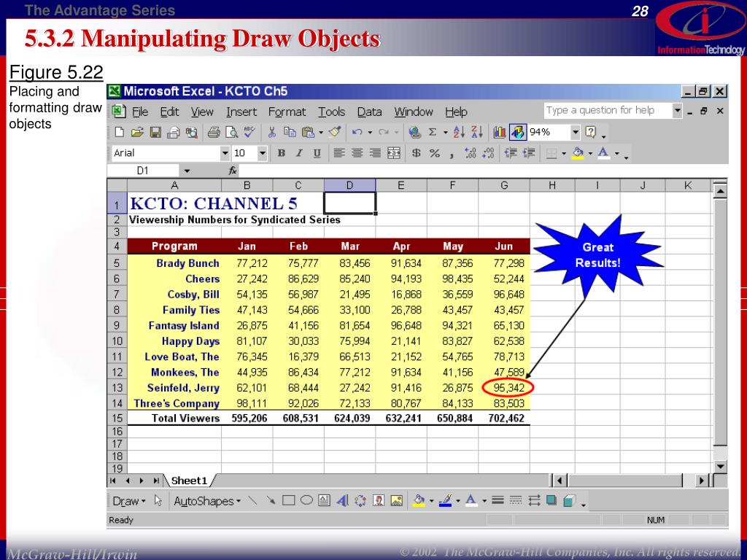Image resolution: width=747 pixels, height=560 pixels.
Task: Save the workbook with the floppy icon
Action: [155, 132]
